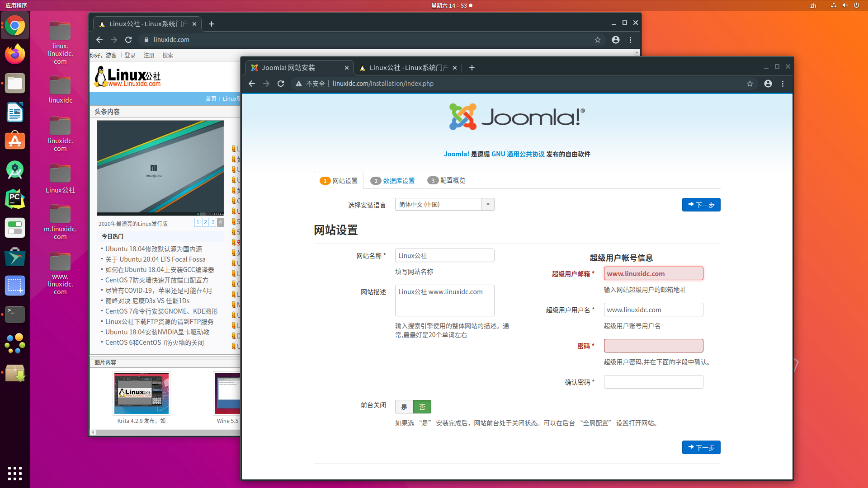Open LibreOffice Writer from the dock
This screenshot has height=488, width=868.
point(15,112)
